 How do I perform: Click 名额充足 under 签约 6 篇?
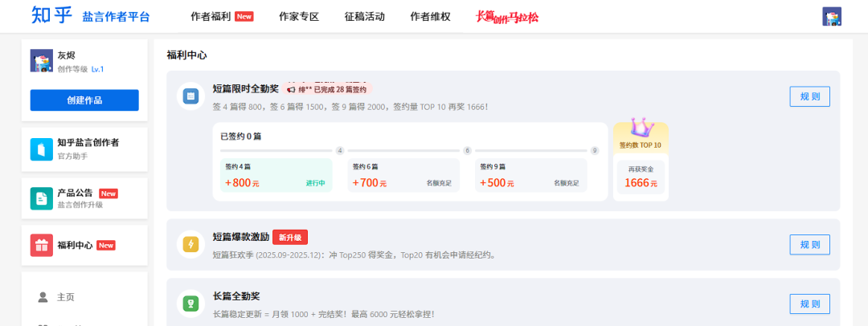click(439, 183)
